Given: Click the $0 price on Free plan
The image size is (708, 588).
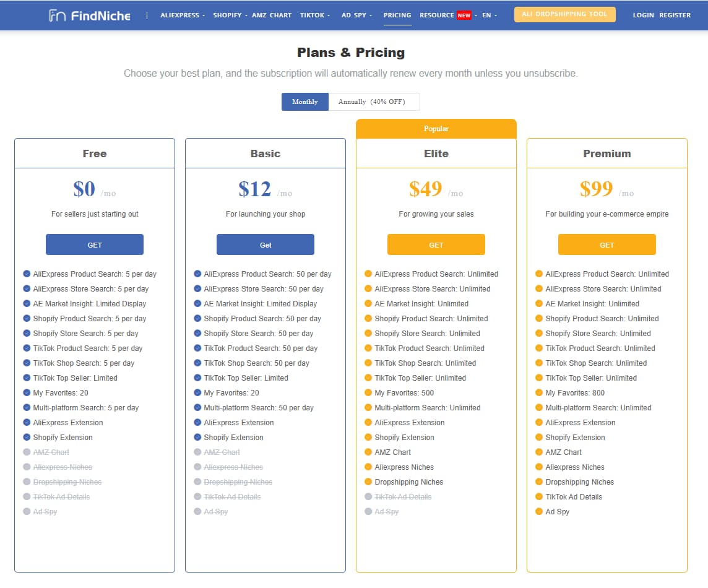Looking at the screenshot, I should [84, 189].
